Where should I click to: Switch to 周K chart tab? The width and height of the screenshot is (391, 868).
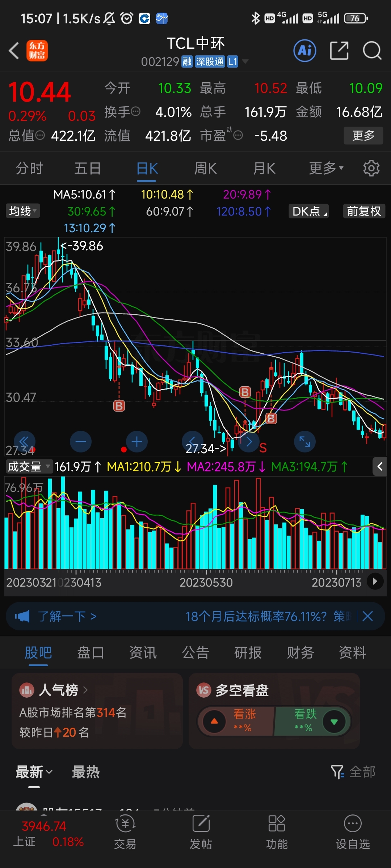tap(205, 169)
